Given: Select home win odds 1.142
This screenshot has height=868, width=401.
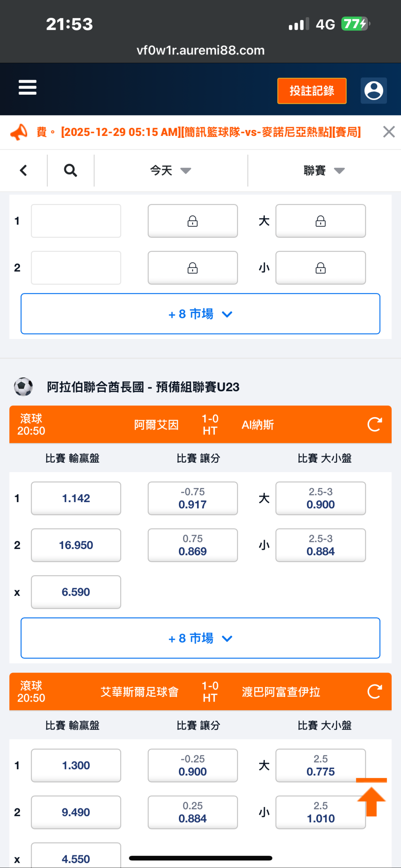Looking at the screenshot, I should tap(76, 498).
